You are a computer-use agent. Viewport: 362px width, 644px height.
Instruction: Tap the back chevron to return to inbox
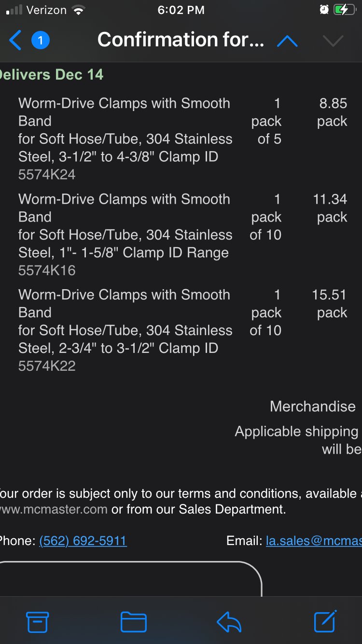tap(15, 40)
